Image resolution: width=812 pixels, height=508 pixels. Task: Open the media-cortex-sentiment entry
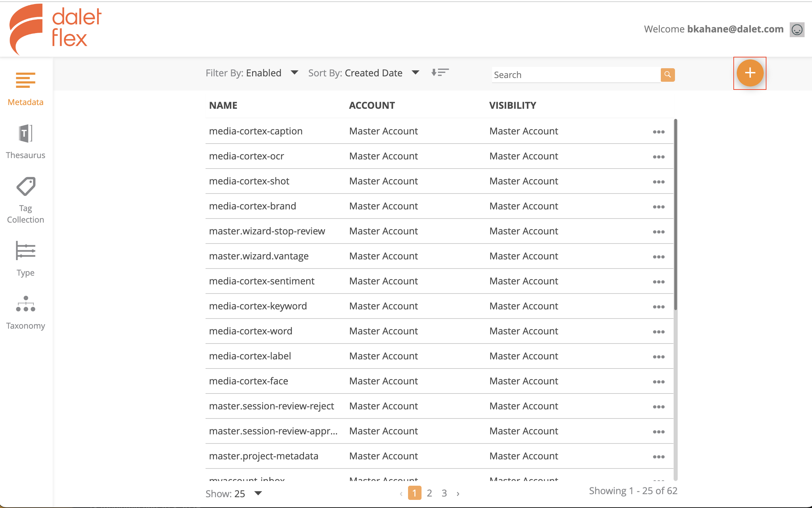coord(262,281)
